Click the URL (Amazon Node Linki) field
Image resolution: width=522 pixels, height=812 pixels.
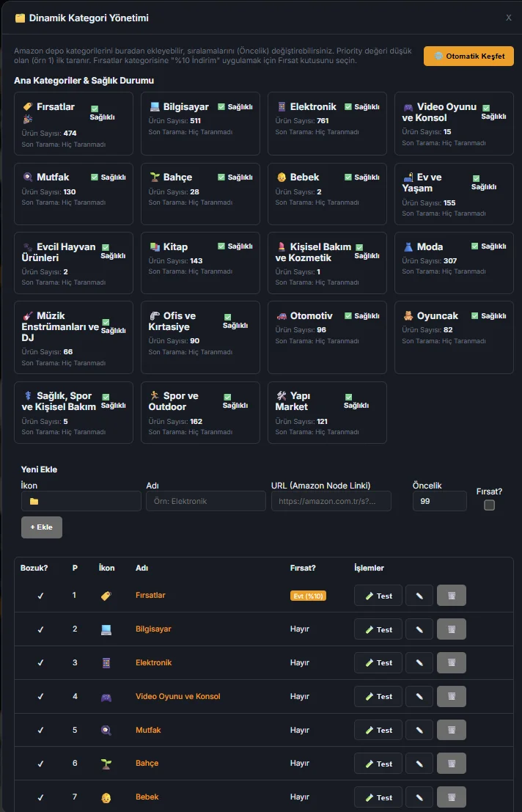tap(331, 501)
